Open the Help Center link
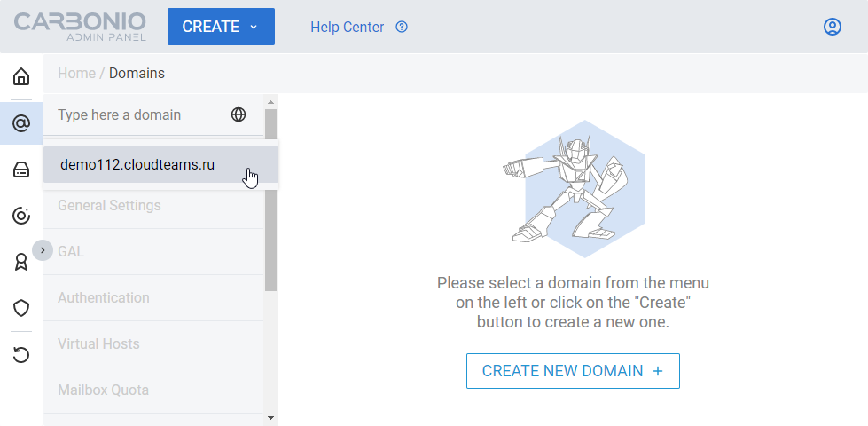The image size is (868, 426). click(347, 27)
